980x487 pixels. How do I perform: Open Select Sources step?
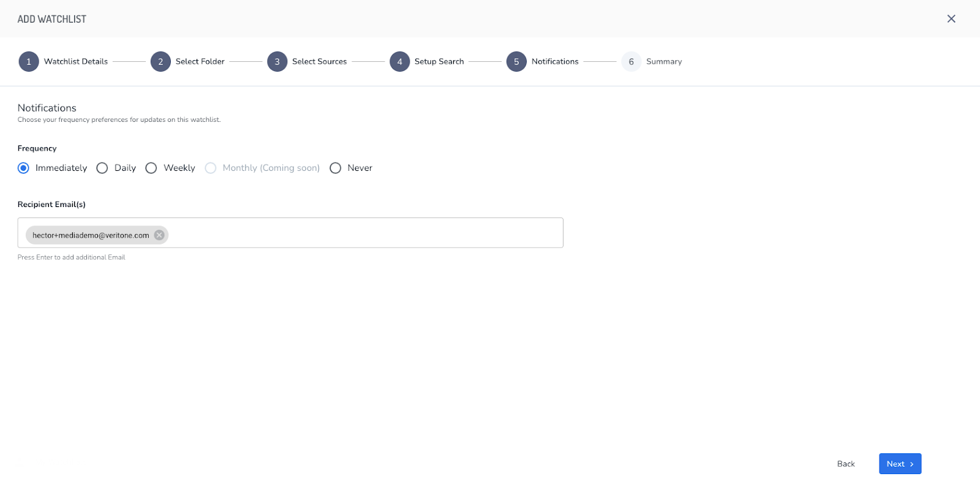[319, 61]
